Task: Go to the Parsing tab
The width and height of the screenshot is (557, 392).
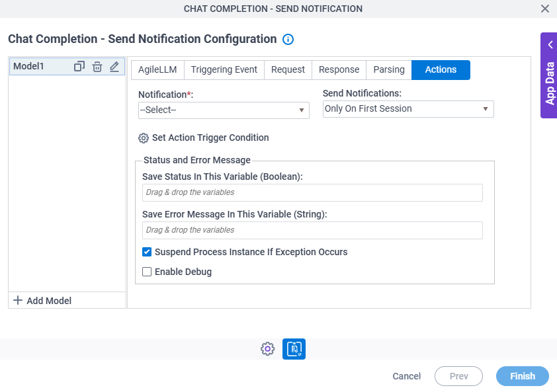Action: [x=388, y=69]
